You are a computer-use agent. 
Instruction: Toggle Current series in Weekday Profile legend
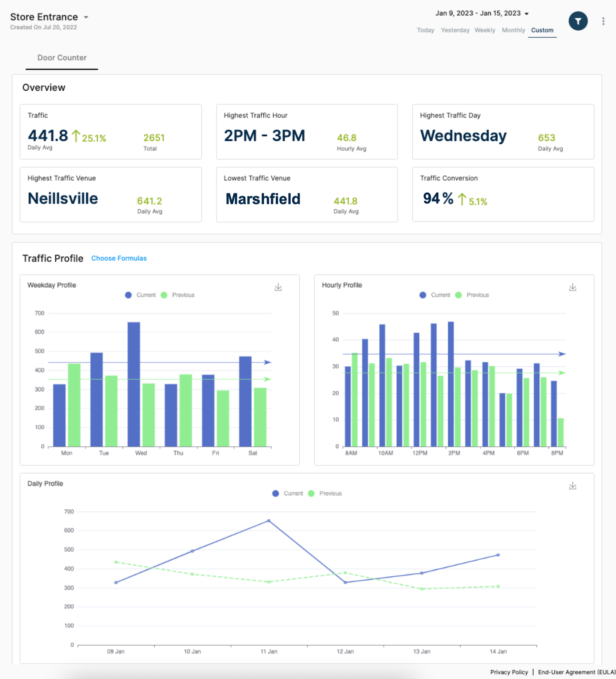pyautogui.click(x=141, y=295)
